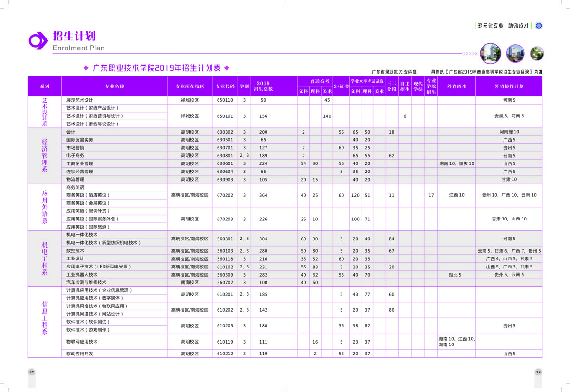Click the 现代学徒 column header
570x392 pixels.
[418, 86]
